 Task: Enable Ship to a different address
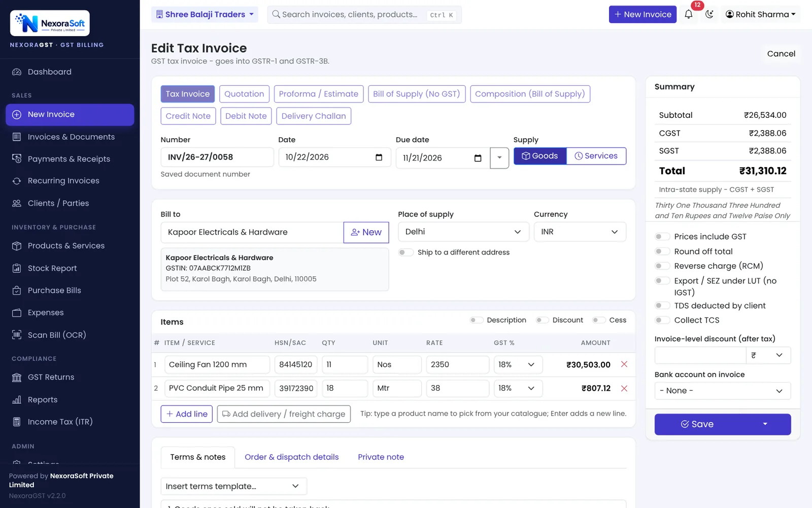pyautogui.click(x=405, y=252)
